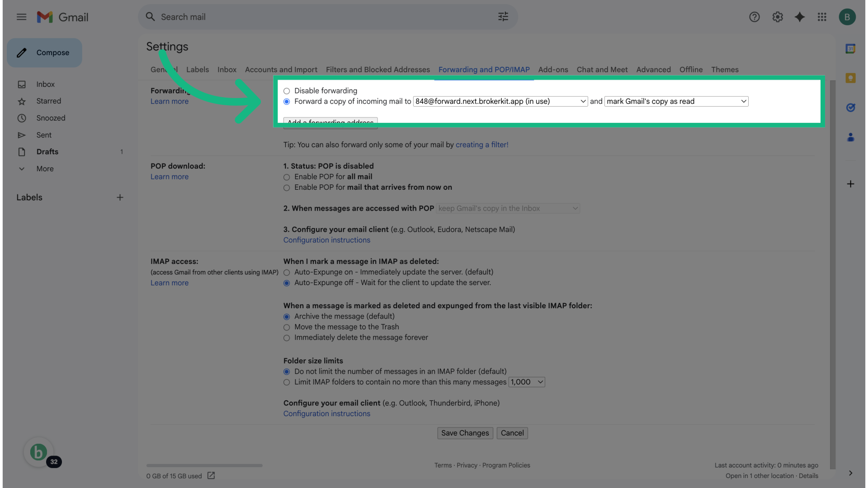Viewport: 868px width, 488px height.
Task: Open Inbox folder
Action: point(46,84)
